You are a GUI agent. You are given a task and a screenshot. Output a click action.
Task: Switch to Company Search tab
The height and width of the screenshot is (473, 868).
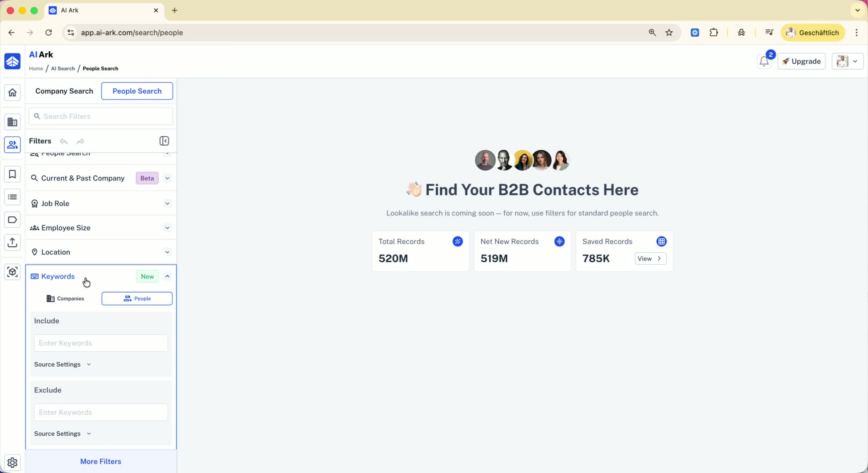64,91
